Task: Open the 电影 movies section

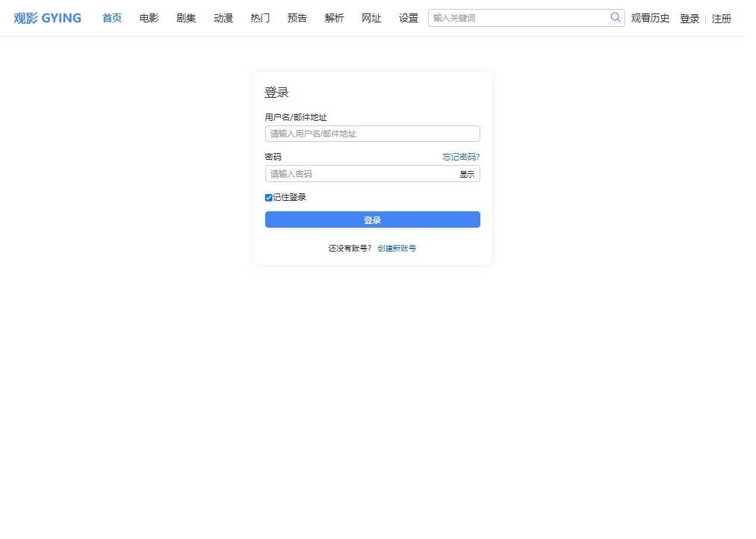Action: coord(148,19)
